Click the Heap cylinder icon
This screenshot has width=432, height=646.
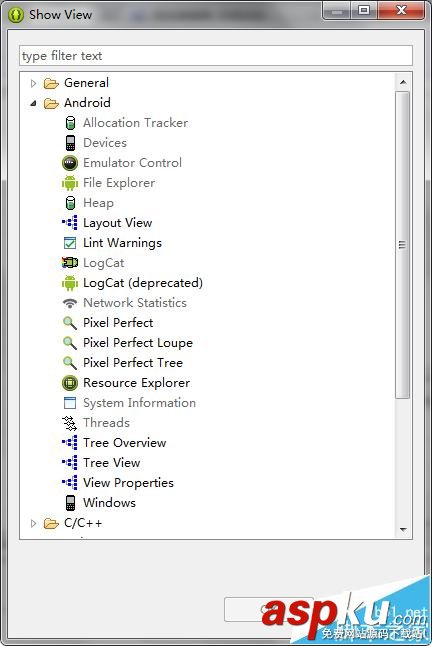[x=70, y=203]
